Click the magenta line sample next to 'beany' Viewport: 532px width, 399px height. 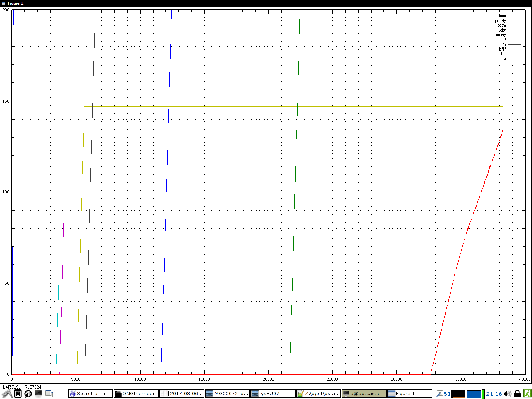(514, 35)
